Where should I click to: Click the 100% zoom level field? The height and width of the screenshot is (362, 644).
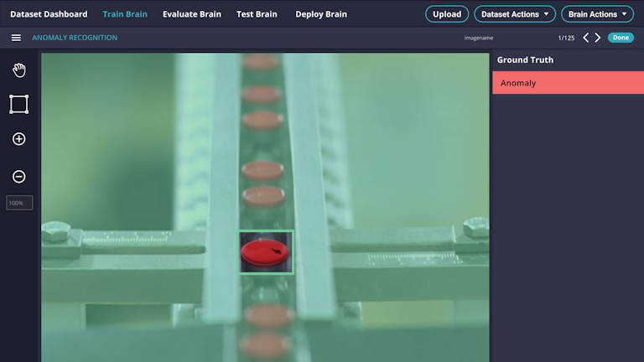pos(18,203)
